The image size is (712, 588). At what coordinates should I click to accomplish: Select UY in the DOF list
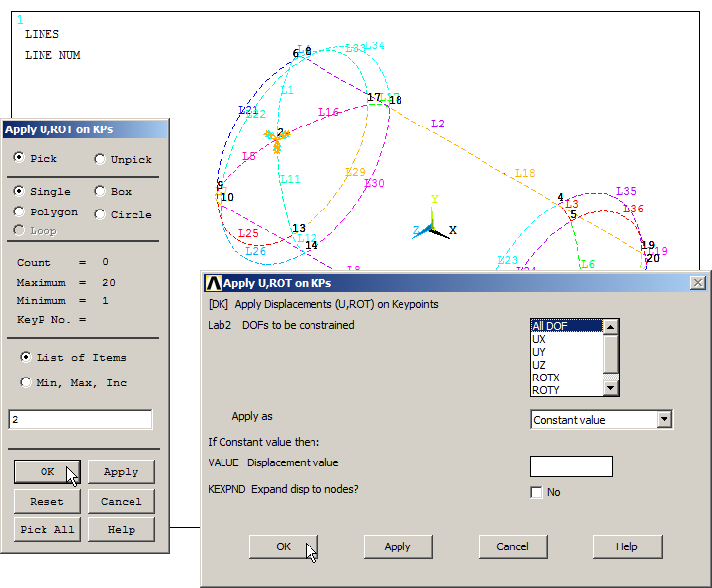[x=568, y=352]
